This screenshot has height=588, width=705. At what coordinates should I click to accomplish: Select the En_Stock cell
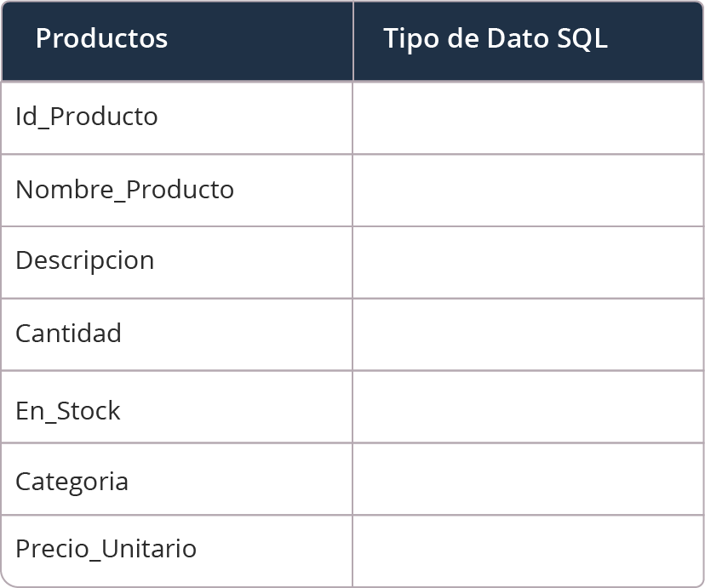[177, 407]
